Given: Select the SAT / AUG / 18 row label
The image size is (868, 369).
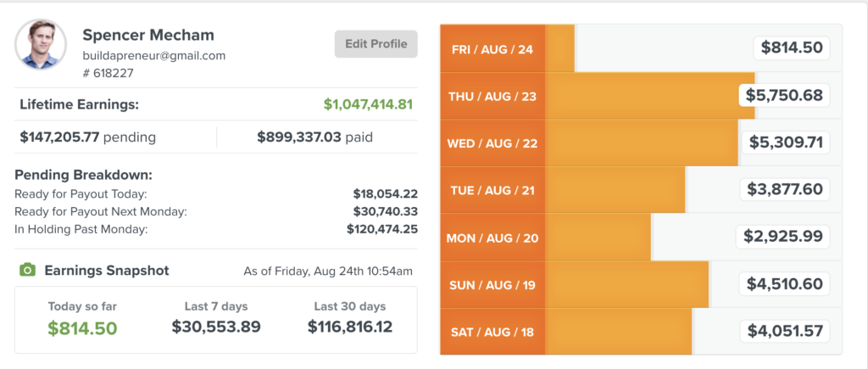Looking at the screenshot, I should tap(492, 332).
